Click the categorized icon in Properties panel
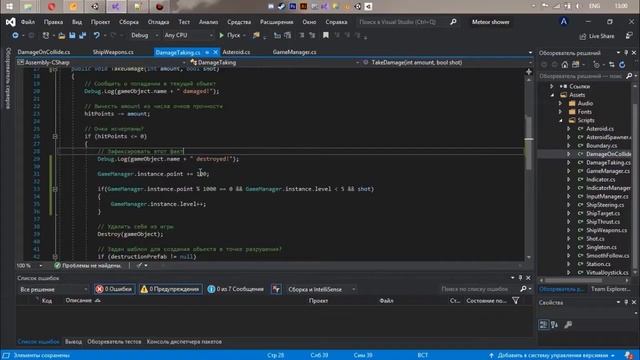Viewport: 640px width, 360px height. click(x=543, y=325)
